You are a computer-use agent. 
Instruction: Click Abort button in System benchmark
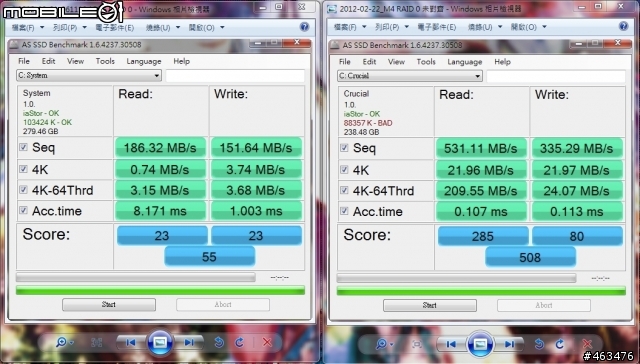(223, 304)
